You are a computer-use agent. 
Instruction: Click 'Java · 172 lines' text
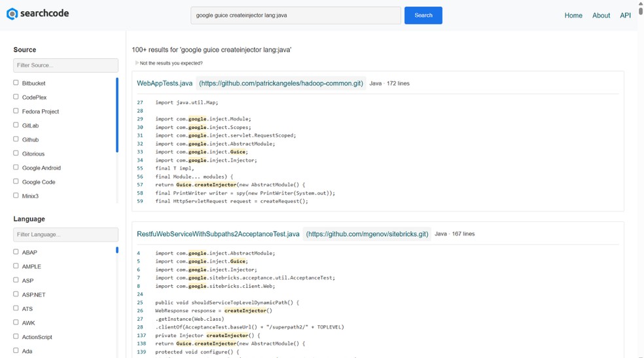tap(389, 83)
